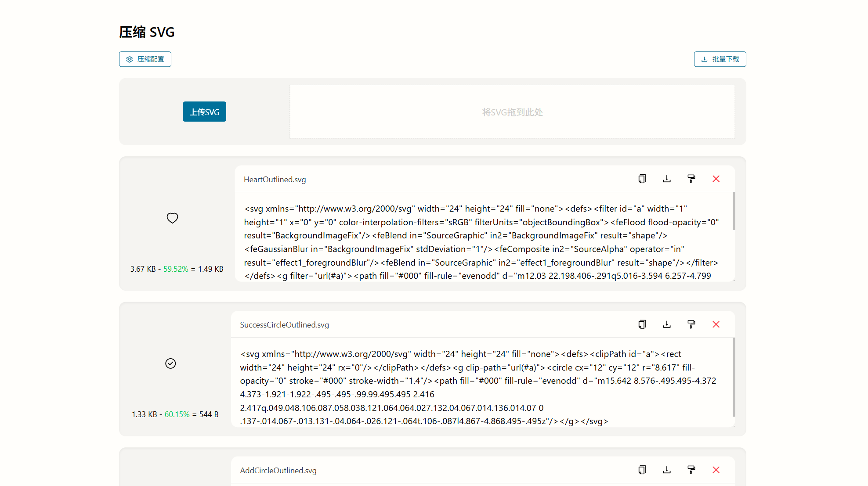Click the gear icon in 压缩配置
Image resolution: width=868 pixels, height=486 pixels.
tap(130, 59)
